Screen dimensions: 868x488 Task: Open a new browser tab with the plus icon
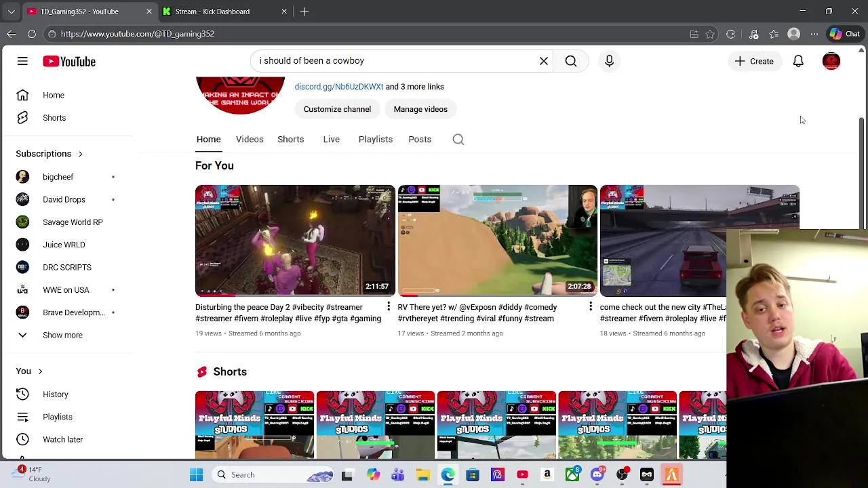pos(304,12)
